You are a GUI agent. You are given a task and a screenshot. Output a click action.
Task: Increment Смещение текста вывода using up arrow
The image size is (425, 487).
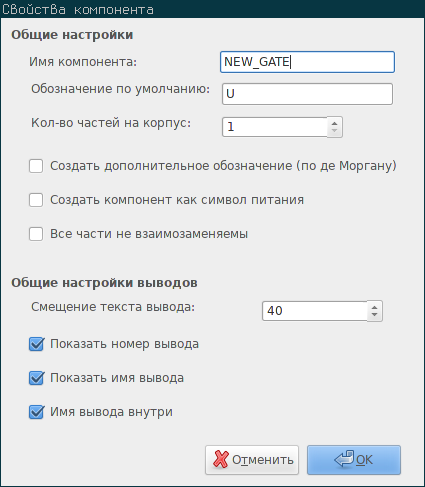pos(375,307)
